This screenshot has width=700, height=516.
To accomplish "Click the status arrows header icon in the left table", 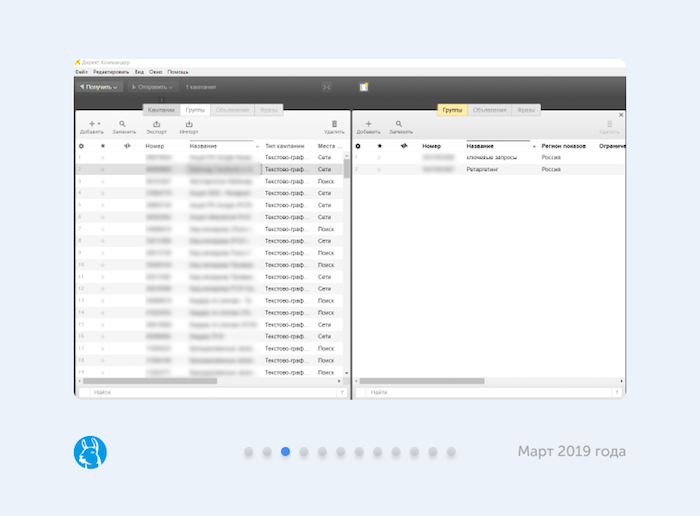I will [127, 146].
